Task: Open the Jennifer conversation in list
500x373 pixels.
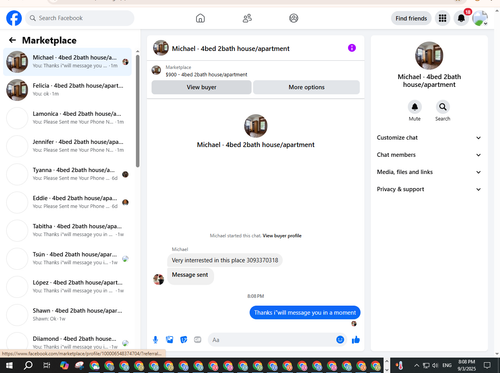Action: (67, 146)
